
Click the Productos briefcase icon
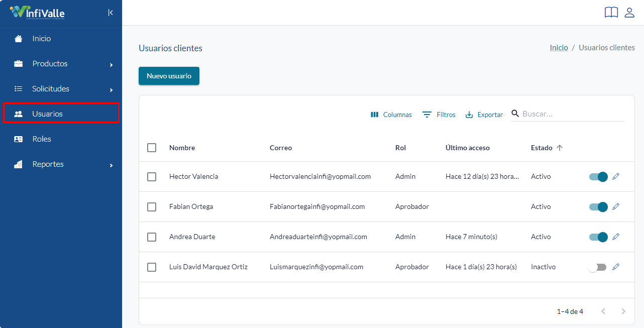[19, 64]
